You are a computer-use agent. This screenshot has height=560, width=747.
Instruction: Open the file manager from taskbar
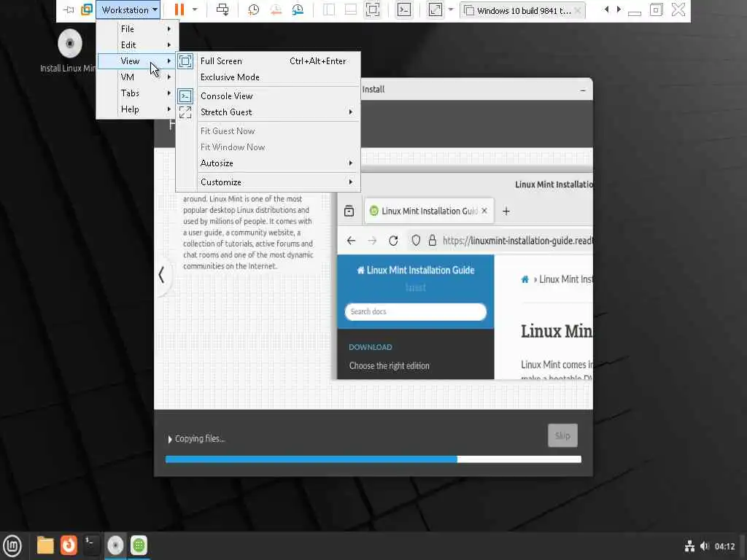(45, 545)
